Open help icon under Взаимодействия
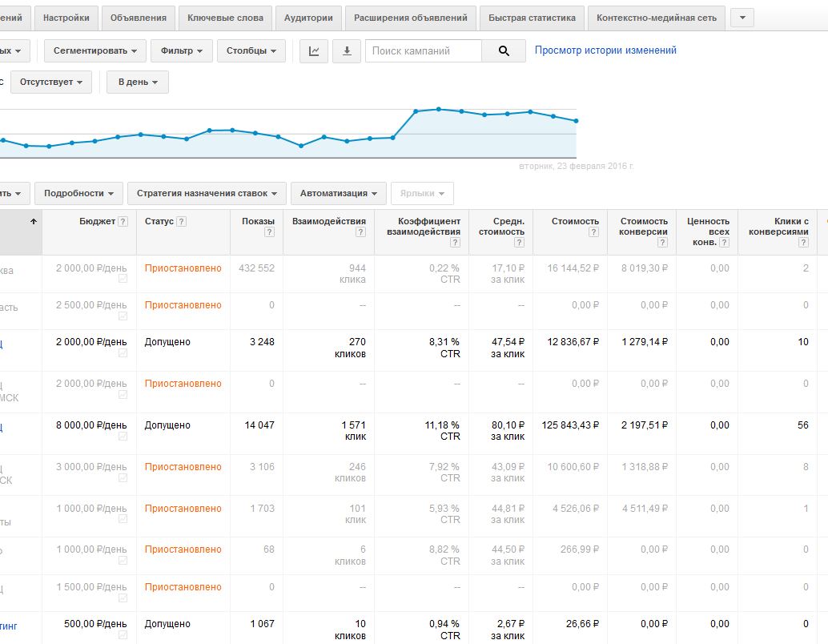 360,232
